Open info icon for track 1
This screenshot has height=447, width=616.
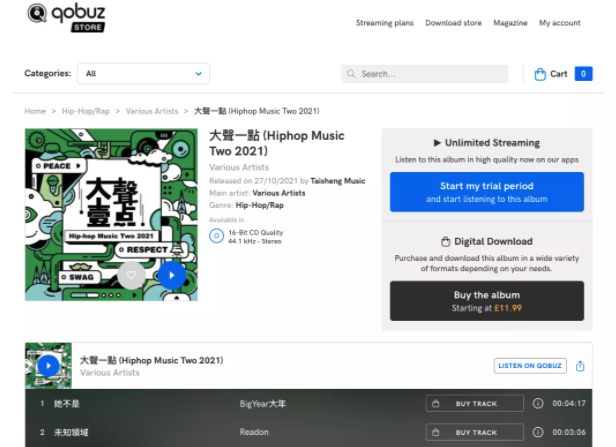coord(538,404)
